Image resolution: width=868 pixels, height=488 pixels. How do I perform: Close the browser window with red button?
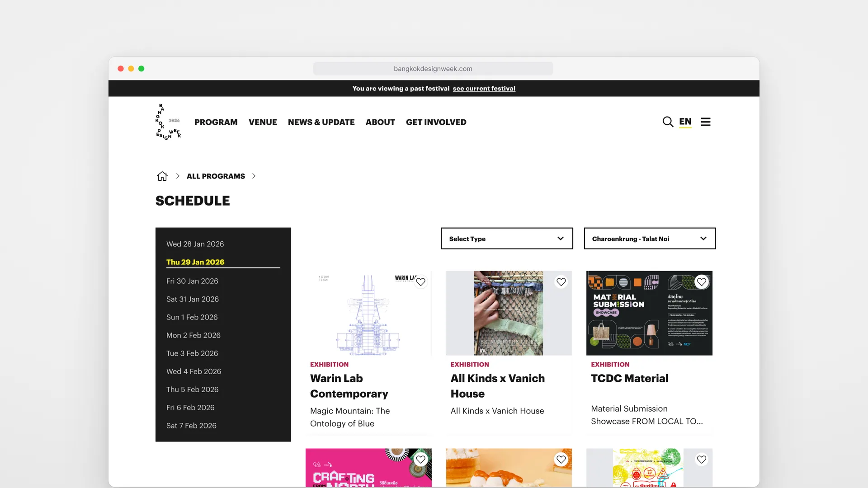tap(121, 69)
